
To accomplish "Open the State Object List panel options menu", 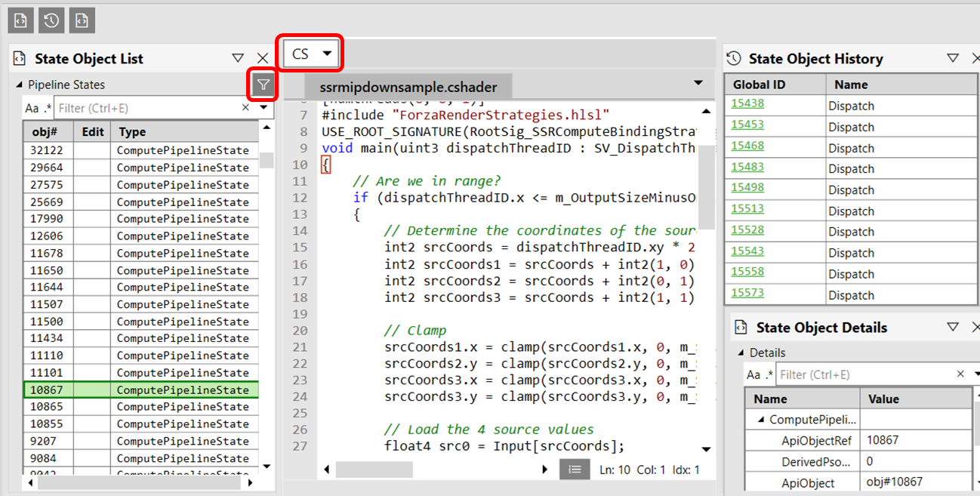I will point(238,58).
